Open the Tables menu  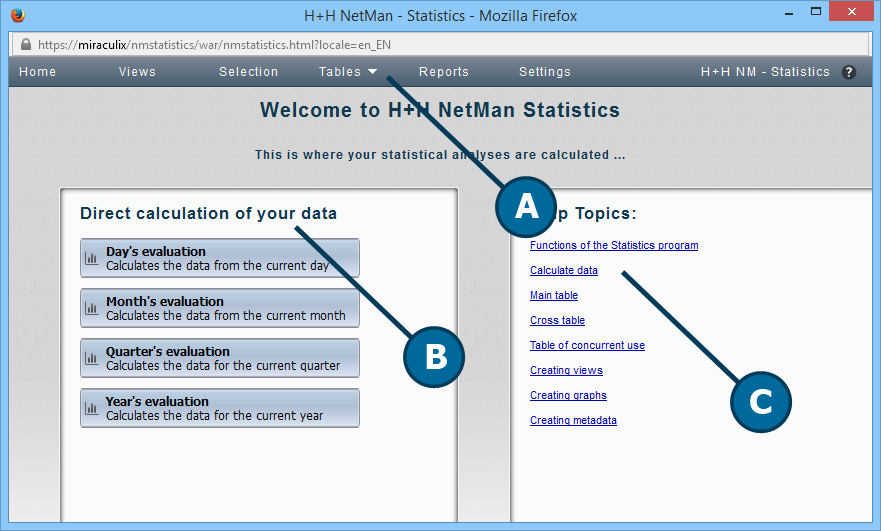tap(340, 72)
